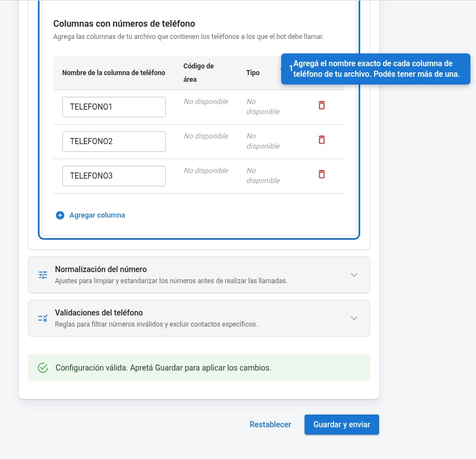Click the Ajustes para limpiar y estandarizar description
476x459 pixels.
click(171, 281)
